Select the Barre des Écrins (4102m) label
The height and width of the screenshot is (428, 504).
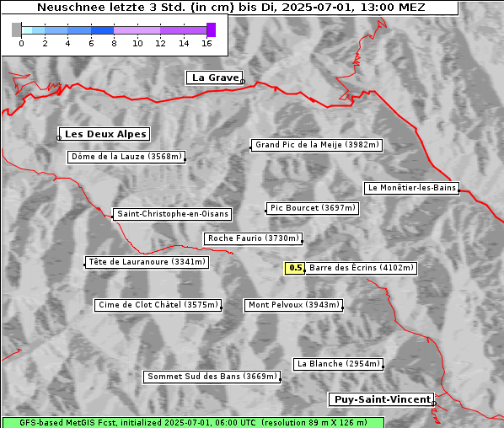[x=361, y=268]
